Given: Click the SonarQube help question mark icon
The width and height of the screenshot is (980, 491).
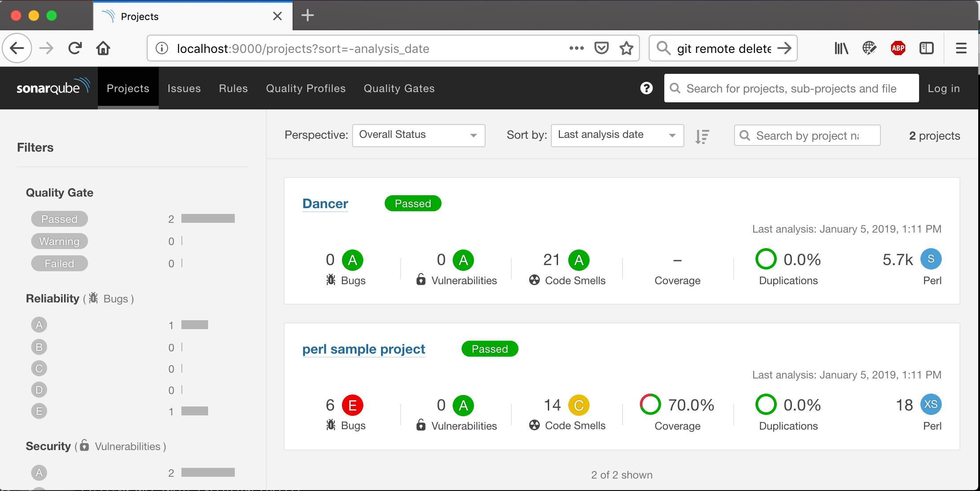Looking at the screenshot, I should point(646,88).
